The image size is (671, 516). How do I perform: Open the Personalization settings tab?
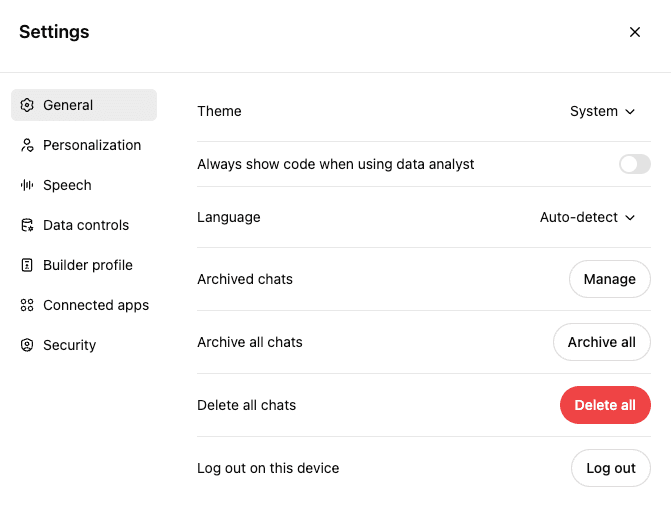91,145
